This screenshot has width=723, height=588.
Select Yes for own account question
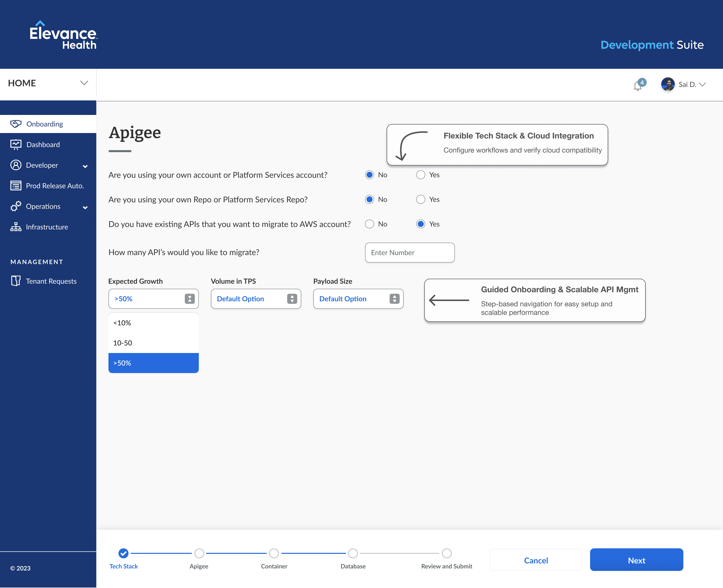tap(421, 175)
